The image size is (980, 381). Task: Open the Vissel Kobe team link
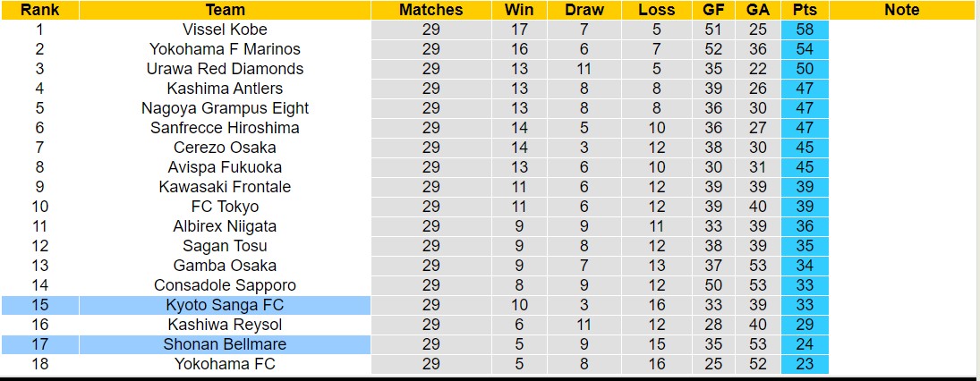(225, 30)
